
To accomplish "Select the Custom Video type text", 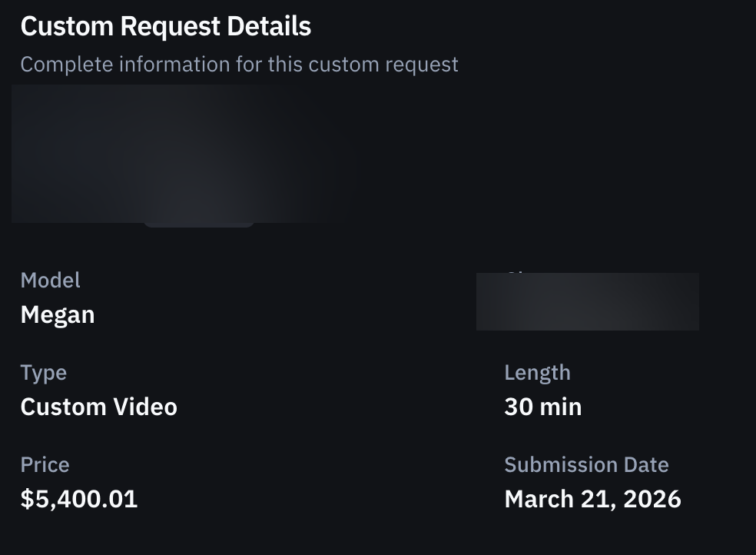I will [98, 407].
